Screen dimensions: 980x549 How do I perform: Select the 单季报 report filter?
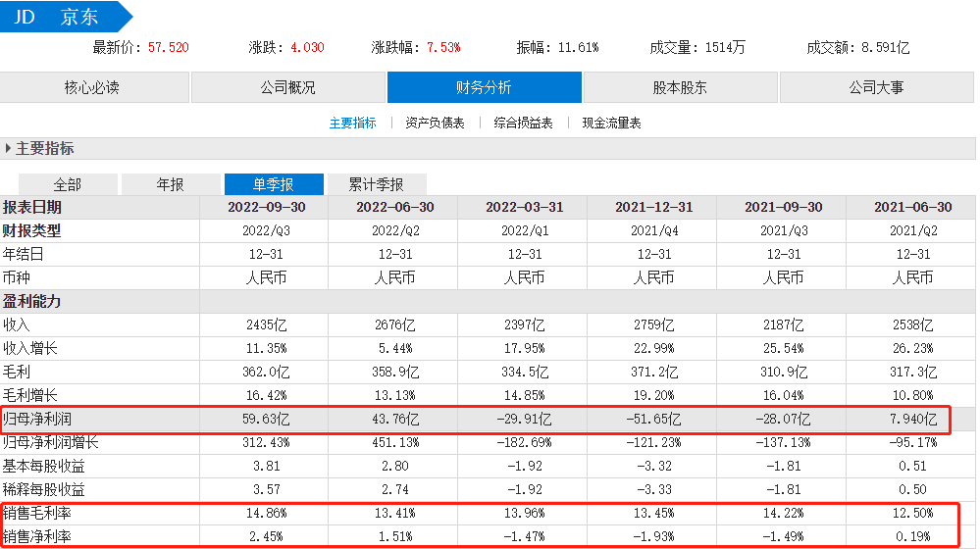274,184
